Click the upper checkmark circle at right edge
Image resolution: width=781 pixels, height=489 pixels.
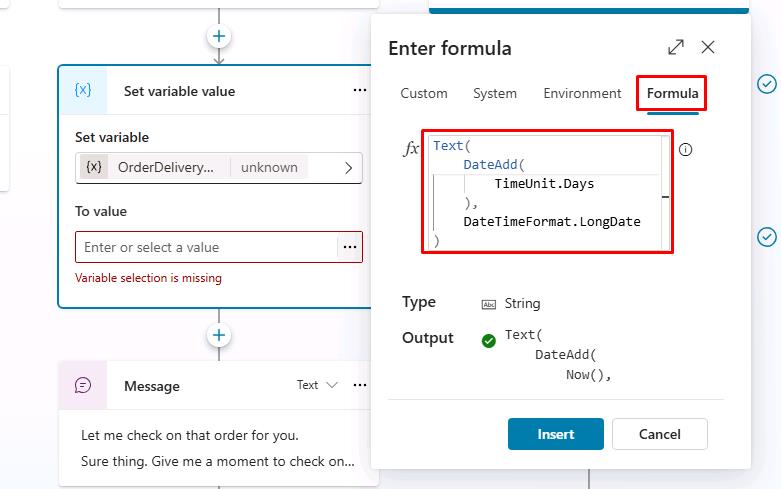click(x=767, y=84)
